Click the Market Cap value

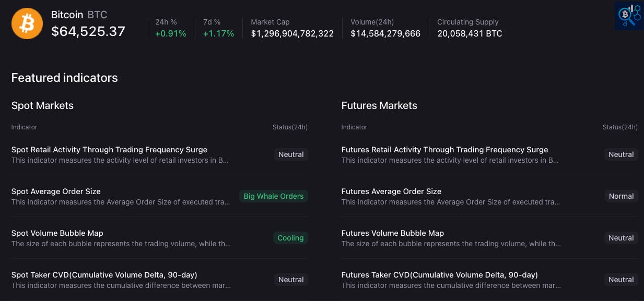click(x=292, y=33)
